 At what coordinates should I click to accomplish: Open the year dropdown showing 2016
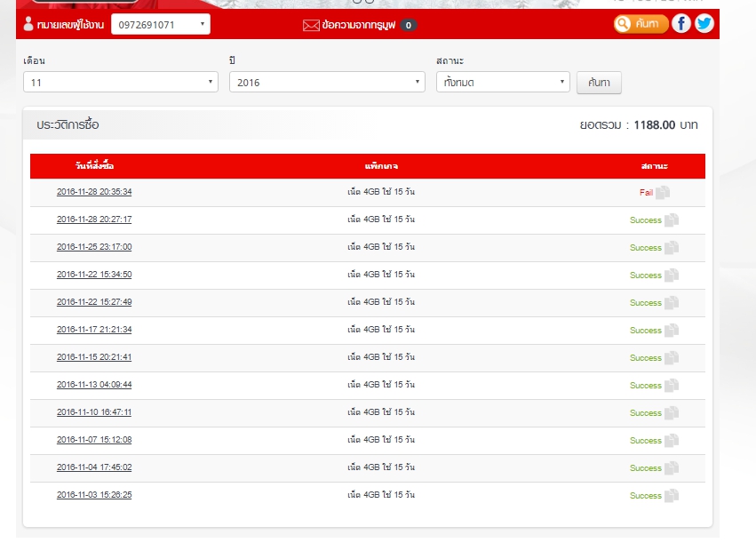(327, 82)
